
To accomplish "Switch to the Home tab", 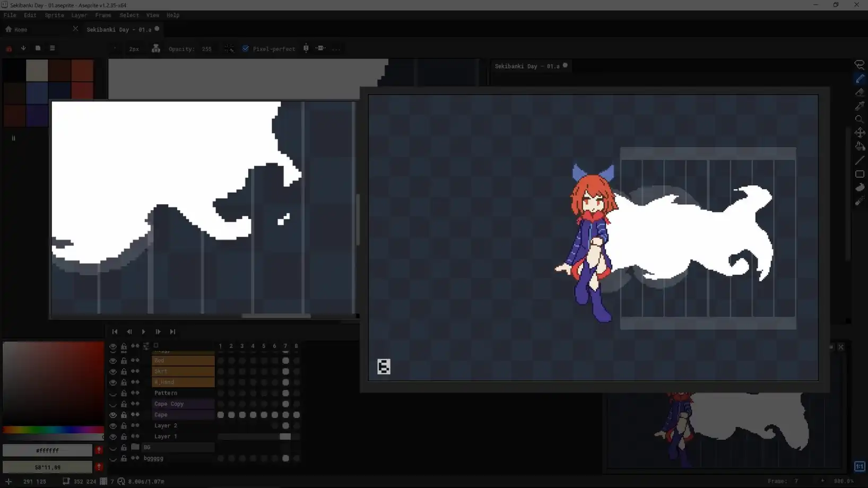I will click(x=21, y=29).
